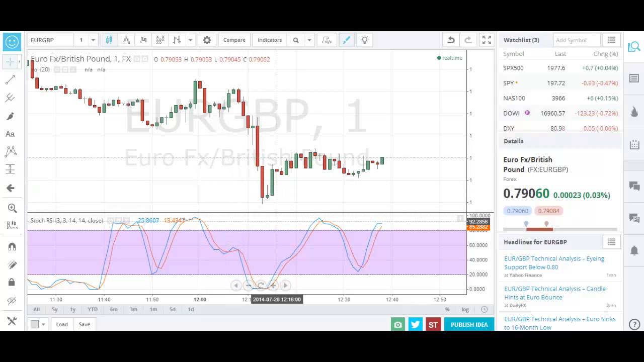Select the trend line drawing tool
Screen dimensions: 644x362
click(10, 80)
